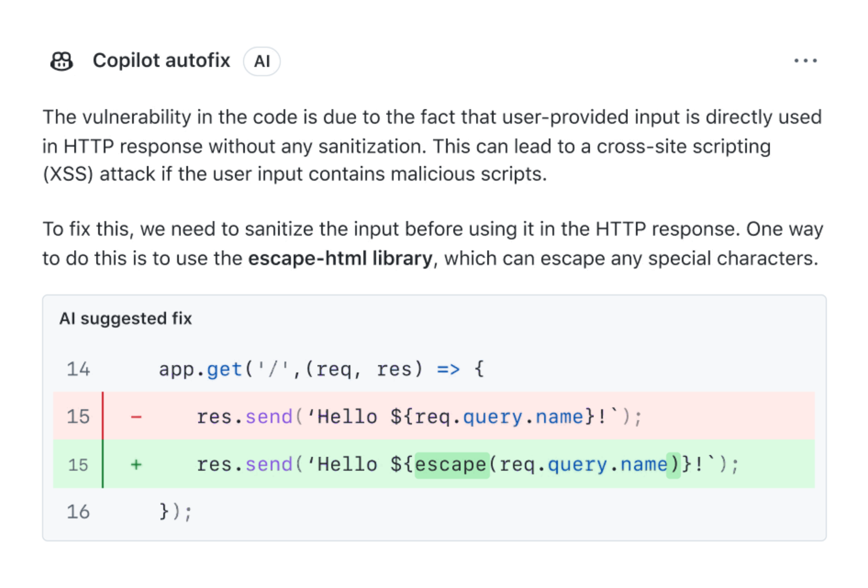Image resolution: width=868 pixels, height=588 pixels.
Task: Click the AI badge label
Action: tap(262, 61)
